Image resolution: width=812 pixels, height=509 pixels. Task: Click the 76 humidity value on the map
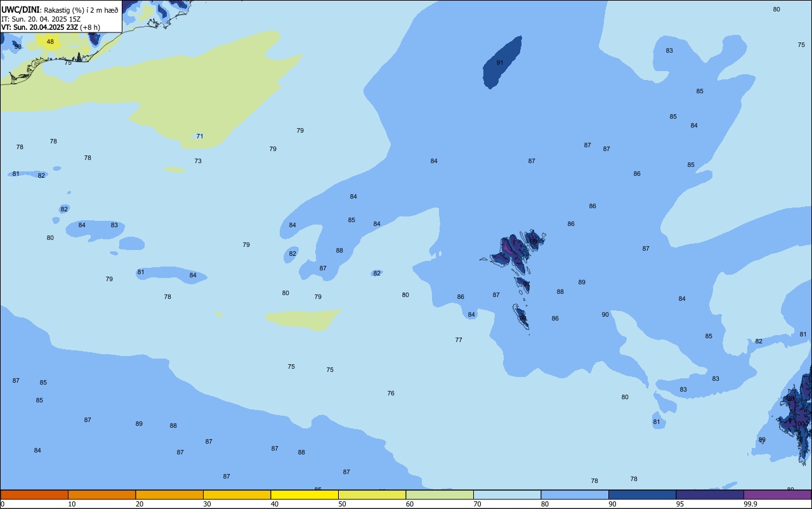391,393
